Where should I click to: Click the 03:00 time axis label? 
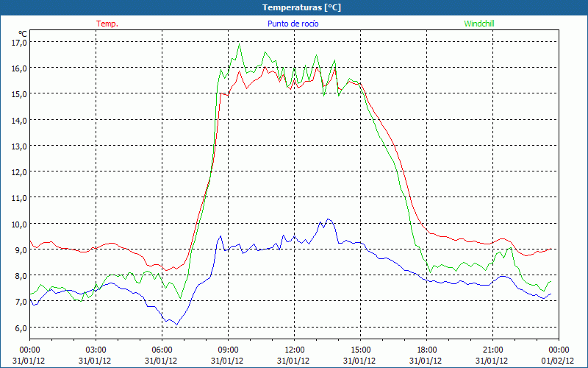coord(96,350)
